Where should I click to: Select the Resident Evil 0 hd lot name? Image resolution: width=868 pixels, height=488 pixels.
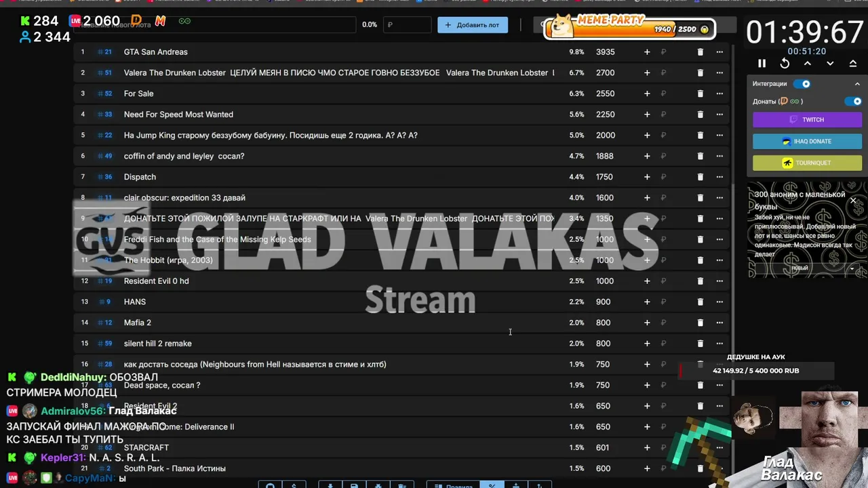(x=157, y=281)
